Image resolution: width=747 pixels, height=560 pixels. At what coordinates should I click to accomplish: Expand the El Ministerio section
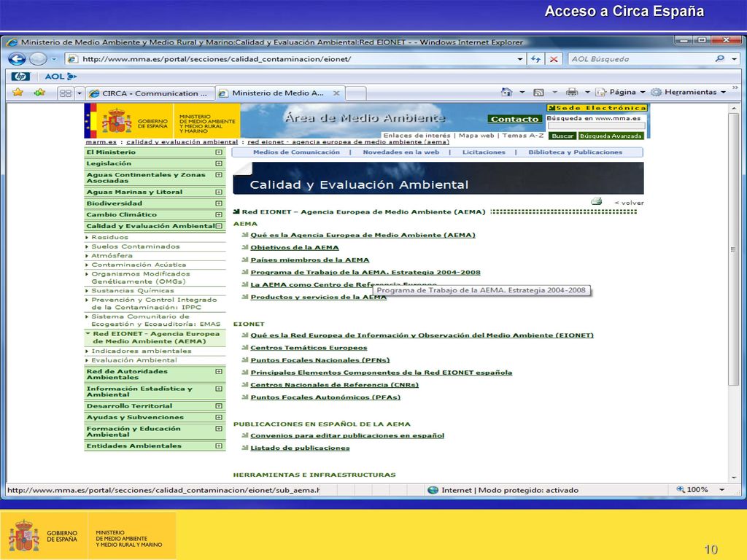click(x=219, y=152)
